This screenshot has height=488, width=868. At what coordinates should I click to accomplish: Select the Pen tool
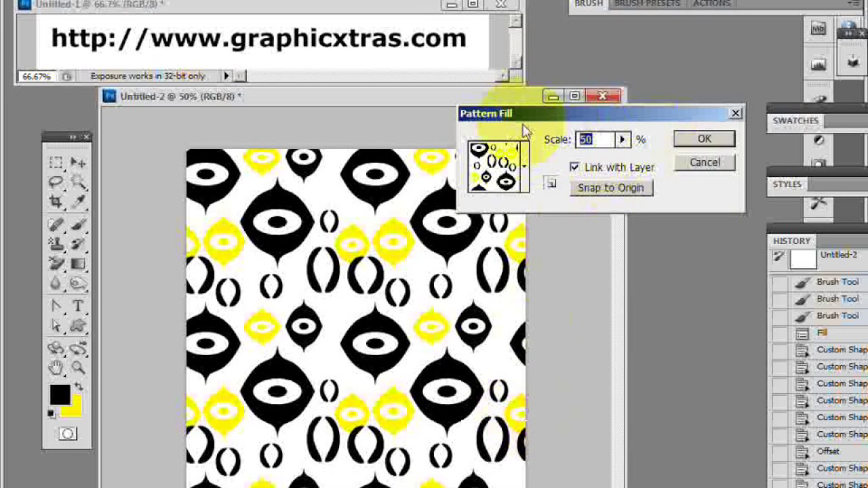(x=56, y=306)
